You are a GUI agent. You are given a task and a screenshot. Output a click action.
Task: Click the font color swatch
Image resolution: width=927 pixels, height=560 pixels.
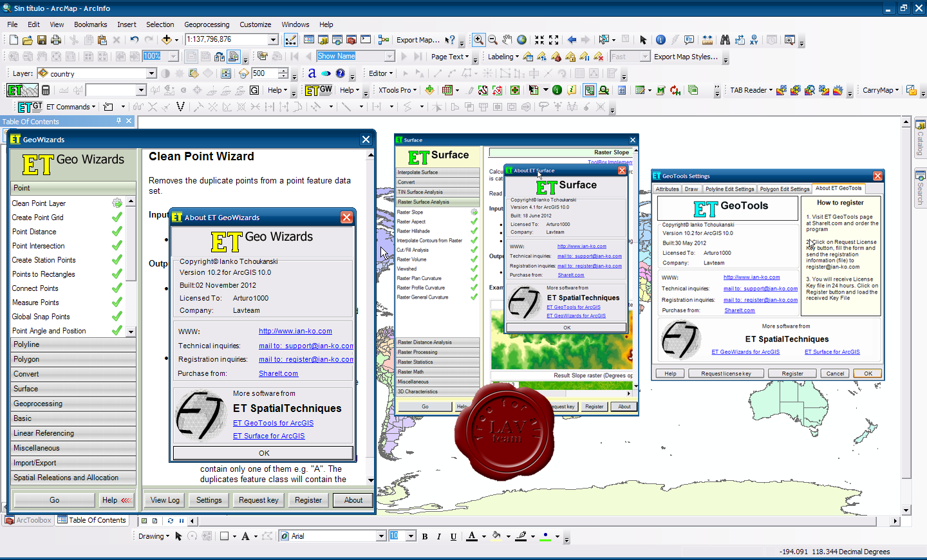click(x=472, y=536)
